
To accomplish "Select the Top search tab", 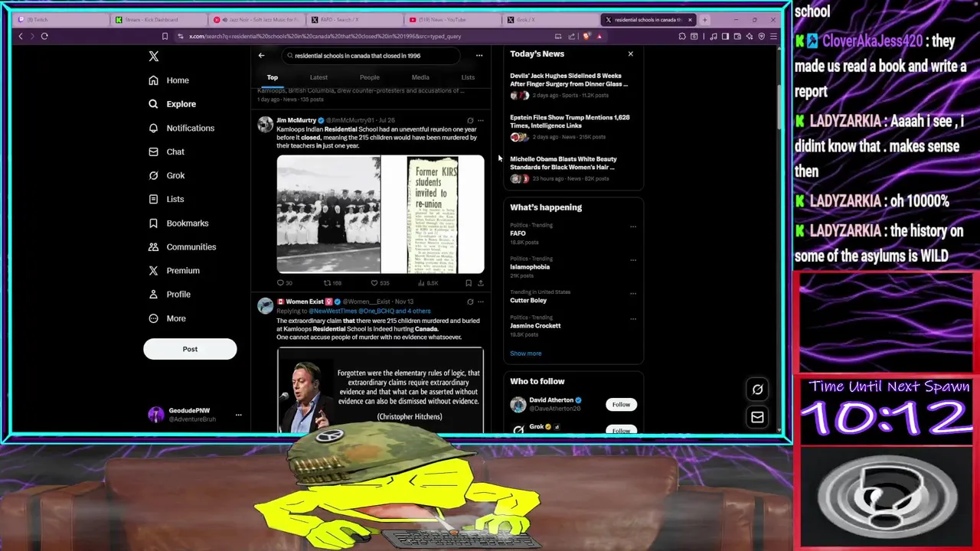I will [273, 77].
